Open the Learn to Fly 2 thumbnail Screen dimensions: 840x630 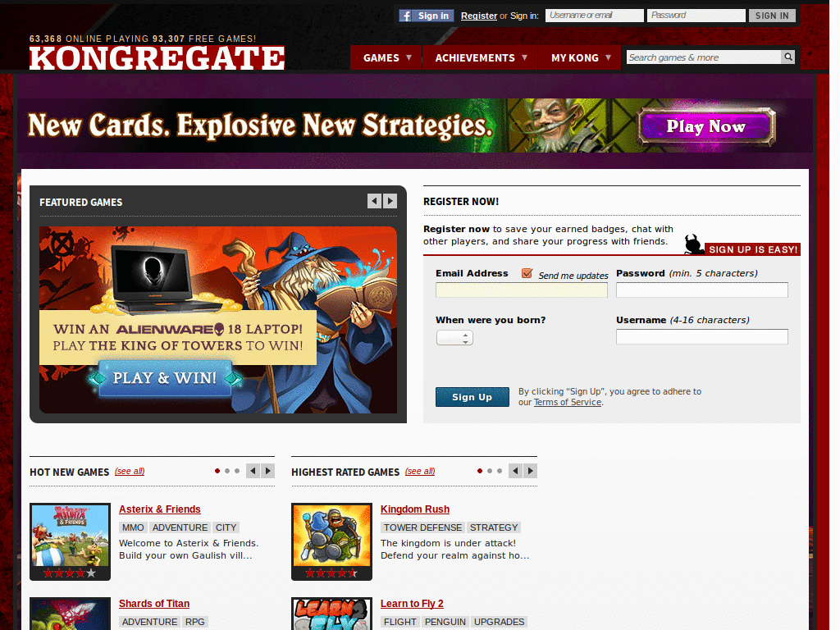331,614
